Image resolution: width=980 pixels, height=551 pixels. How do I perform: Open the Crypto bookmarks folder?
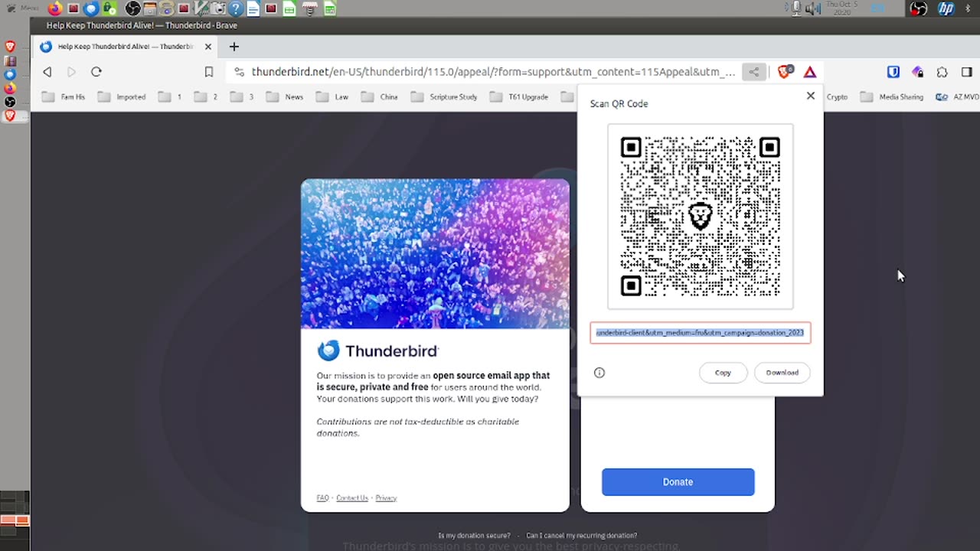[836, 97]
